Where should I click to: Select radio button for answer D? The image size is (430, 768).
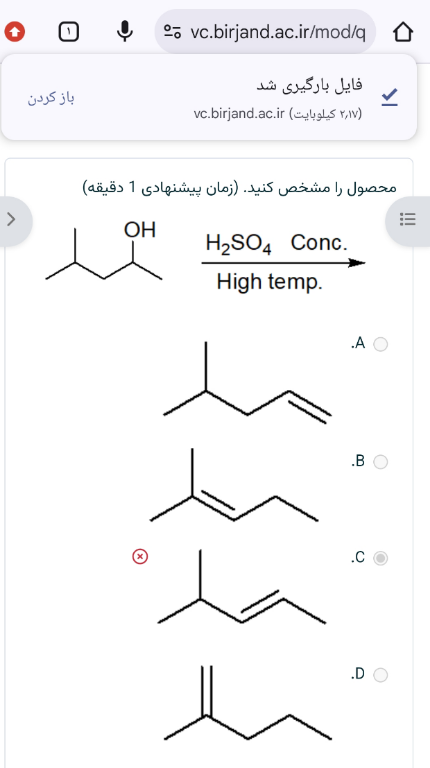click(381, 675)
